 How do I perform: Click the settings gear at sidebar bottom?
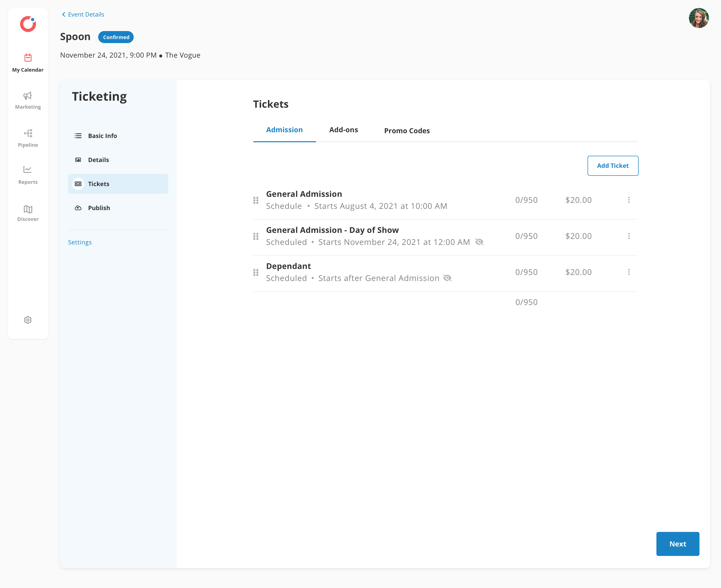pyautogui.click(x=28, y=320)
